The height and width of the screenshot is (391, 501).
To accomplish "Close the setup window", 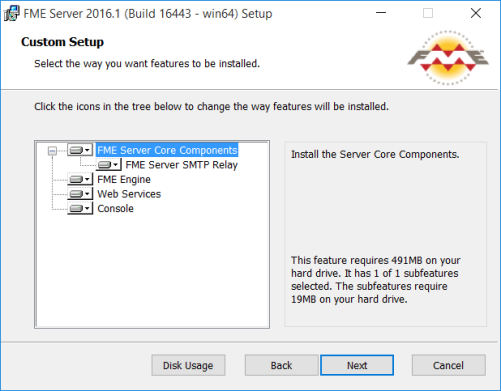I will [x=476, y=13].
